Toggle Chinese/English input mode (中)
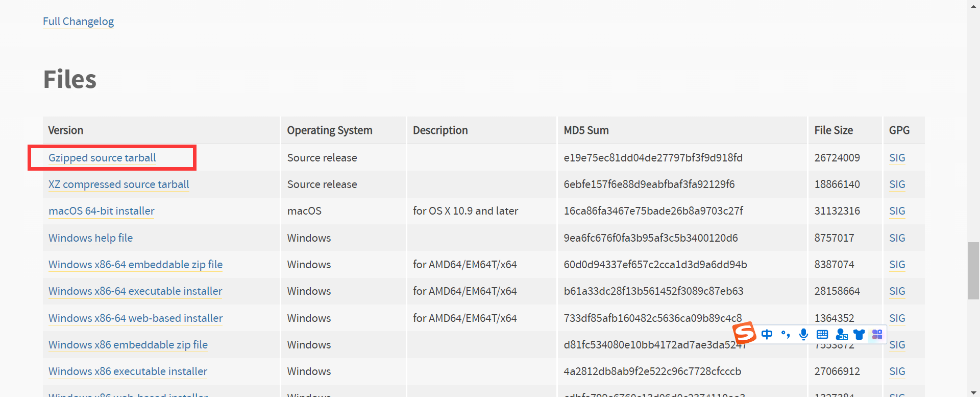Viewport: 980px width, 397px height. click(x=767, y=334)
